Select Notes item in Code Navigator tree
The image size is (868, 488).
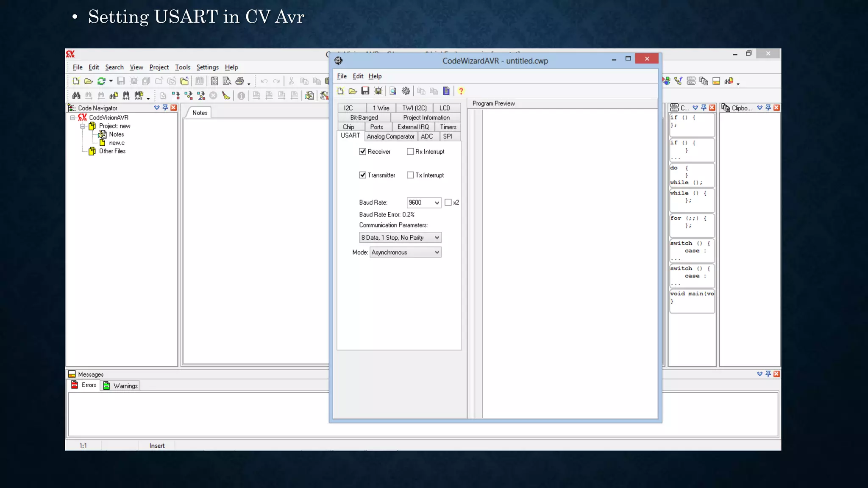point(117,134)
